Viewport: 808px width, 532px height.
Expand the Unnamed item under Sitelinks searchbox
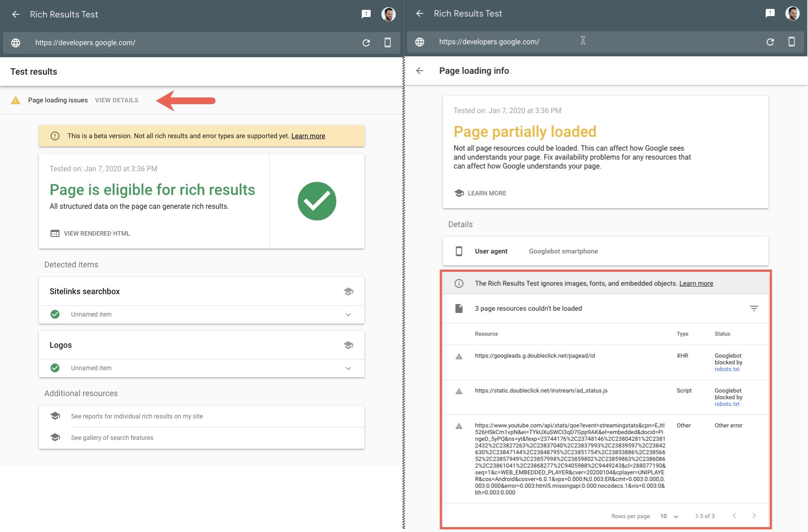(x=348, y=315)
